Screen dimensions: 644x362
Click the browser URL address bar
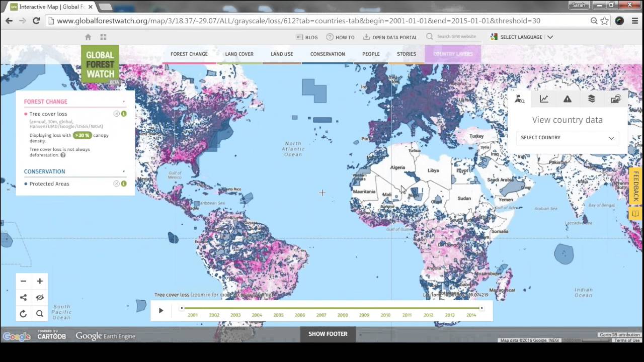[317, 21]
